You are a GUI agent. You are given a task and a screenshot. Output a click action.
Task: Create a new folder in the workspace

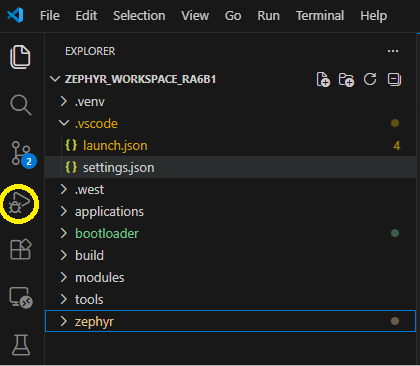click(x=346, y=79)
